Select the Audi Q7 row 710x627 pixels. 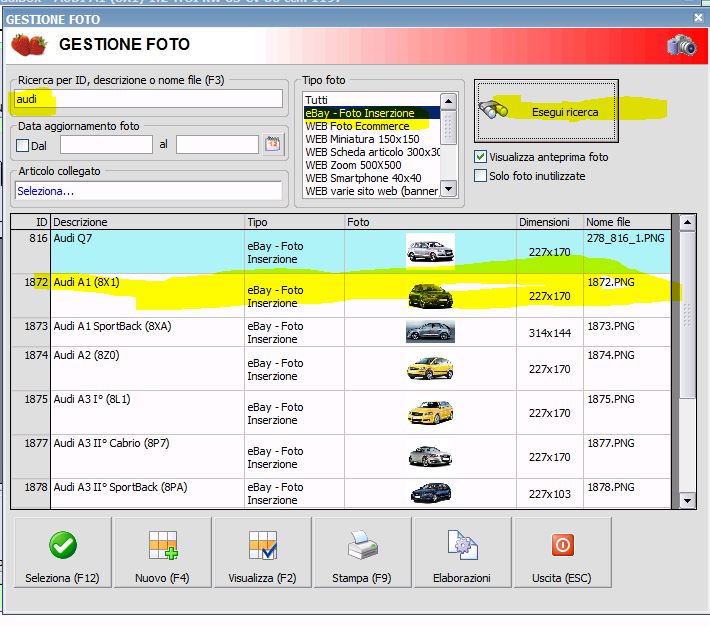pos(341,251)
